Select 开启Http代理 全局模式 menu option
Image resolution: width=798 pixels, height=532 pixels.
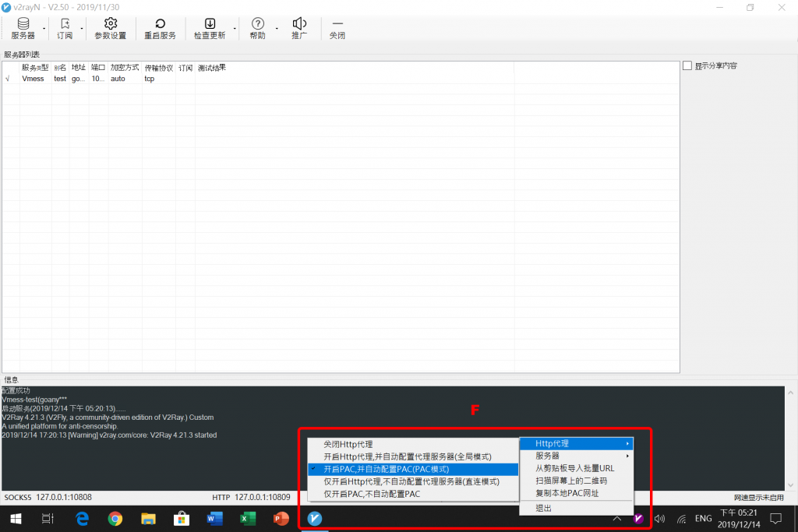tap(413, 456)
